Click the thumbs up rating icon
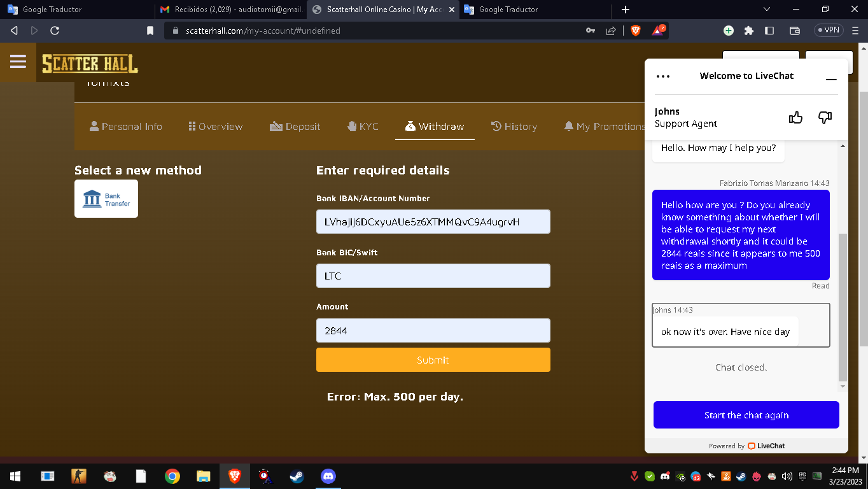 coord(795,117)
